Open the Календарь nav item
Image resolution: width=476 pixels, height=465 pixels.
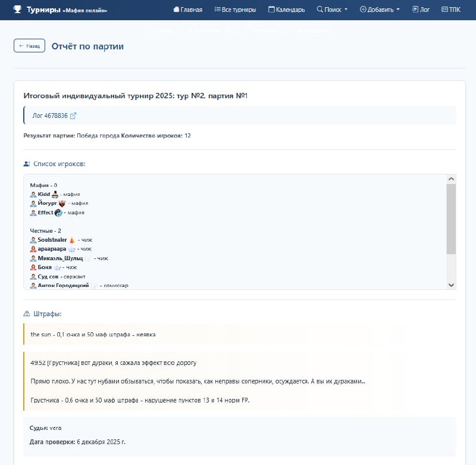[x=287, y=10]
